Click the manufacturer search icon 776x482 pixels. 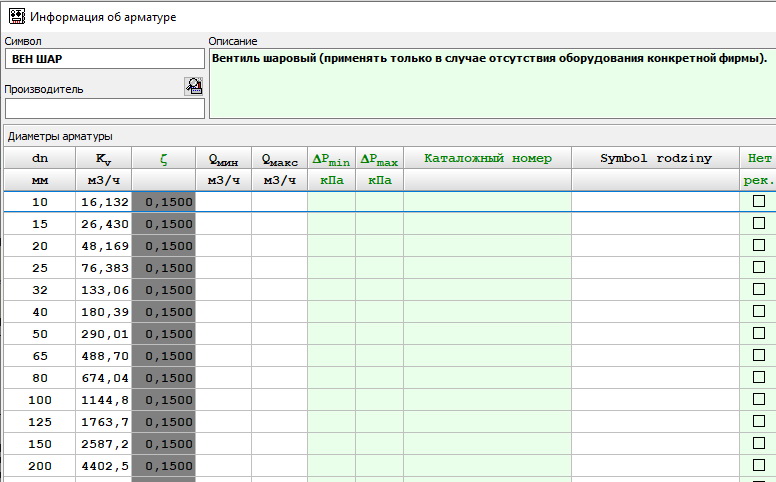[x=194, y=87]
